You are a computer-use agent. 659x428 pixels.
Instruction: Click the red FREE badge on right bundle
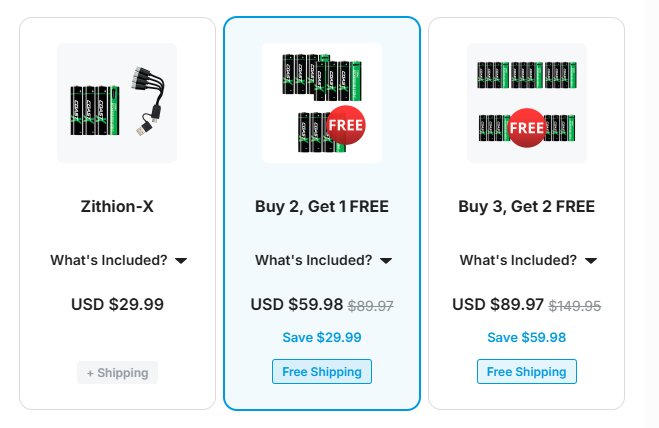click(x=526, y=127)
